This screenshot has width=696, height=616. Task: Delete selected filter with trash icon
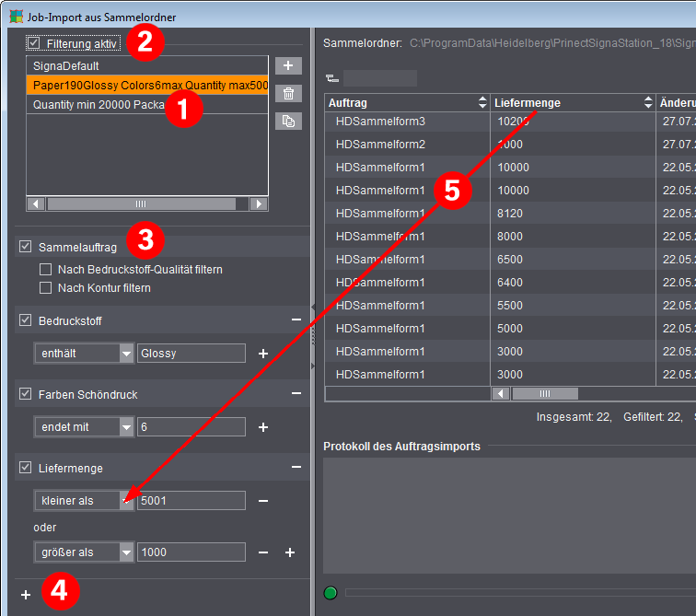pyautogui.click(x=288, y=94)
